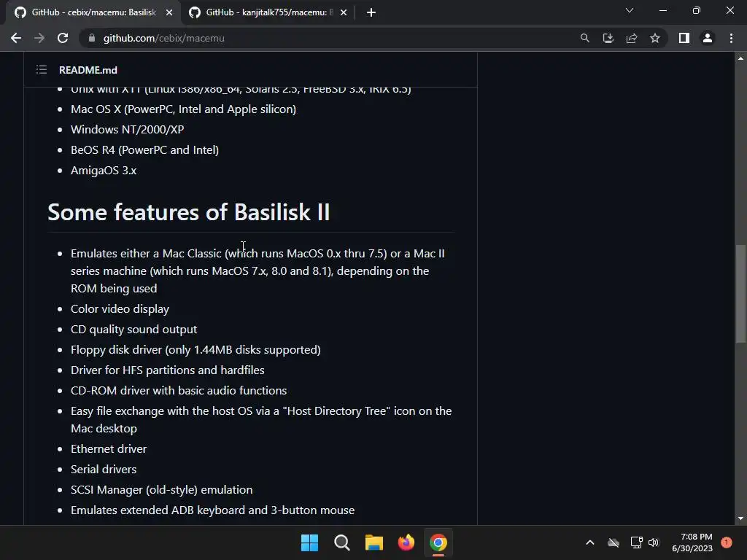Click the "Serial drivers" list item
Image resolution: width=747 pixels, height=560 pixels.
coord(104,470)
